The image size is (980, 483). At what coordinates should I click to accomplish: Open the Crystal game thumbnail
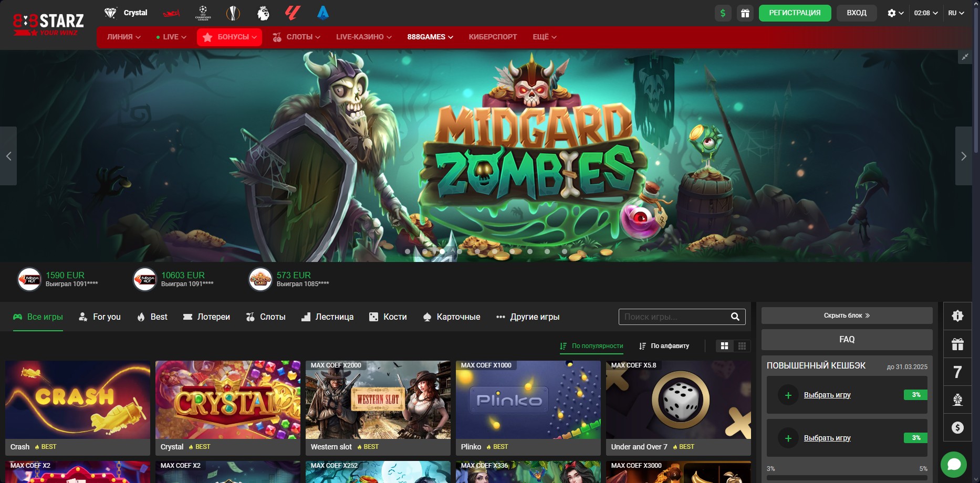228,400
